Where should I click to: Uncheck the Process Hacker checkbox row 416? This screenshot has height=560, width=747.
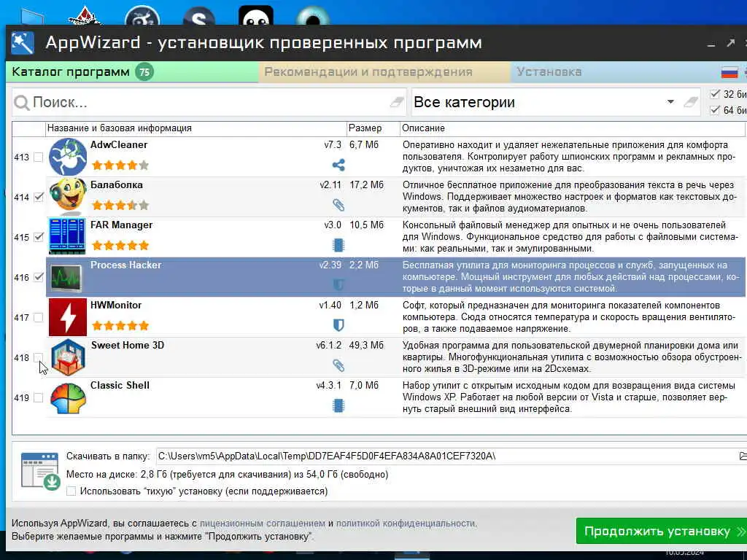pos(39,277)
